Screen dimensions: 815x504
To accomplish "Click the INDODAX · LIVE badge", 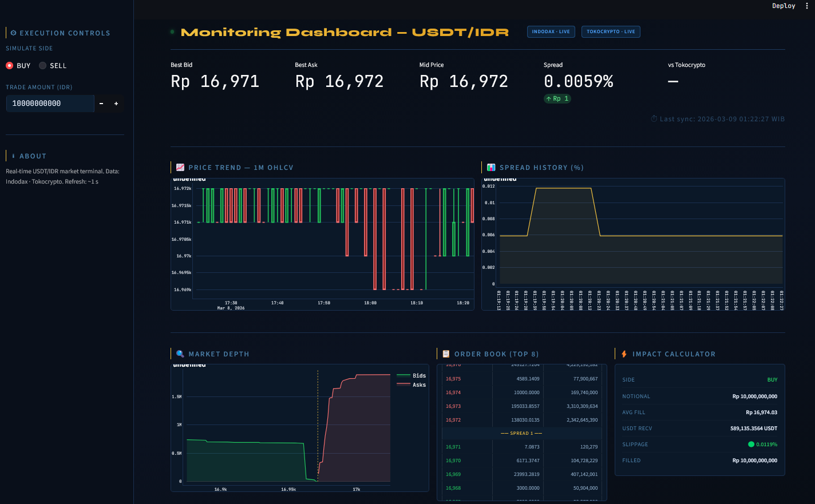I will (x=551, y=32).
